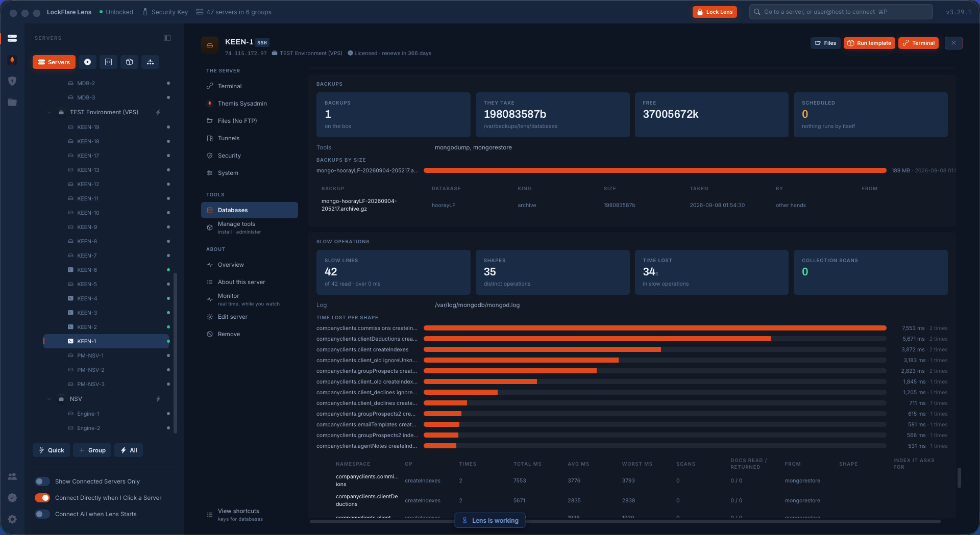Collapse the servers sidebar panel icon
980x535 pixels.
tap(167, 38)
